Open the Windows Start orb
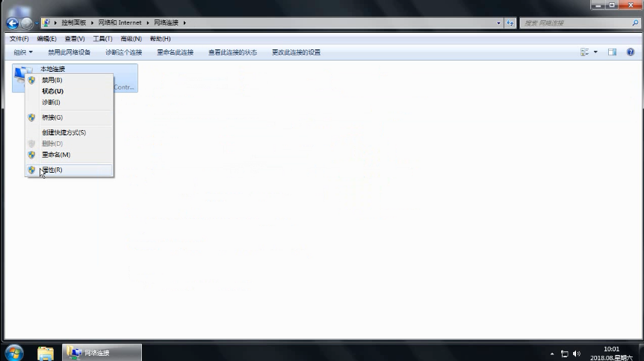The width and height of the screenshot is (644, 361). point(13,352)
